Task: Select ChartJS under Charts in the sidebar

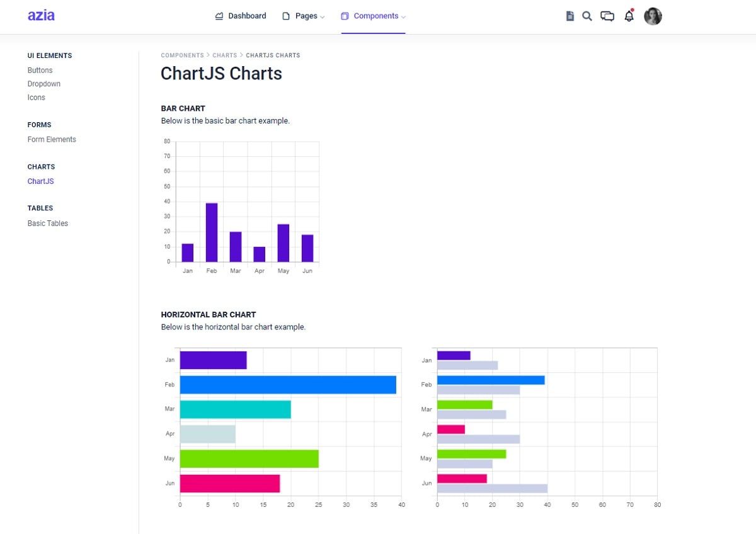Action: 40,181
